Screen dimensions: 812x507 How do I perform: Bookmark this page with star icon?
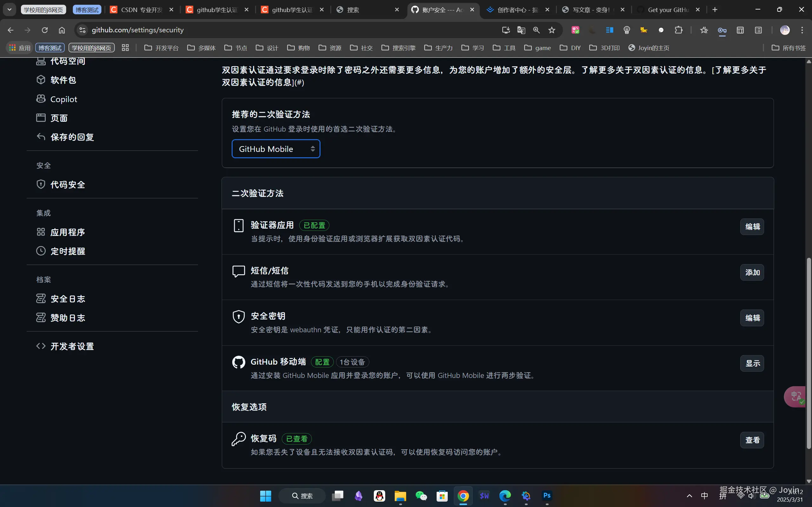[x=551, y=30]
